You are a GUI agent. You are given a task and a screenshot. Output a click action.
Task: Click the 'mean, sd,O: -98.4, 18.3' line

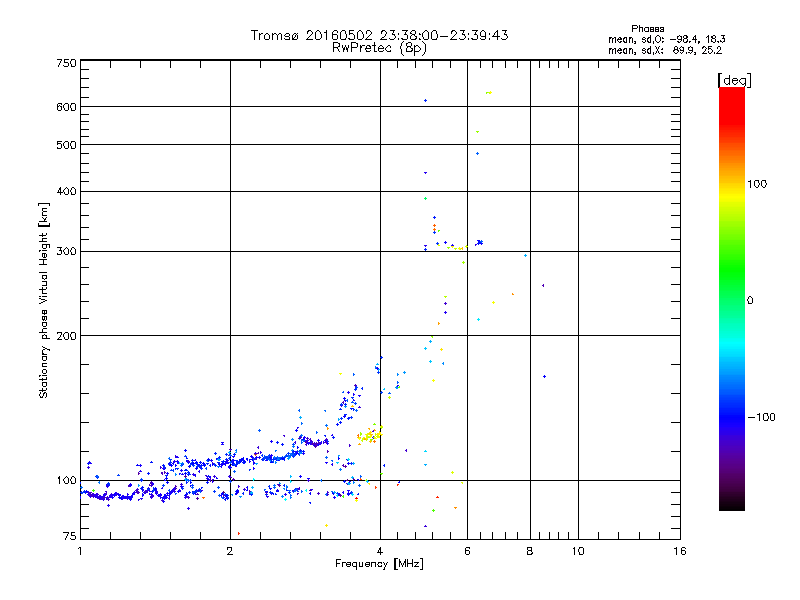coord(666,39)
